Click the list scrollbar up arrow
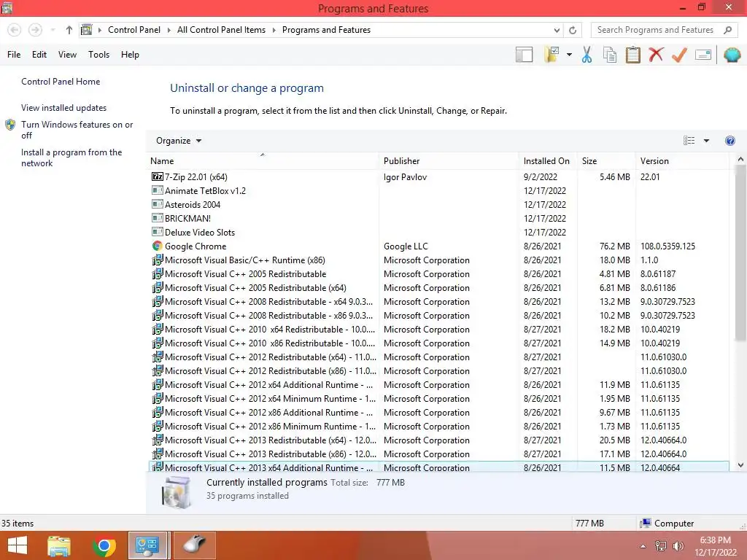This screenshot has height=560, width=747. point(740,160)
